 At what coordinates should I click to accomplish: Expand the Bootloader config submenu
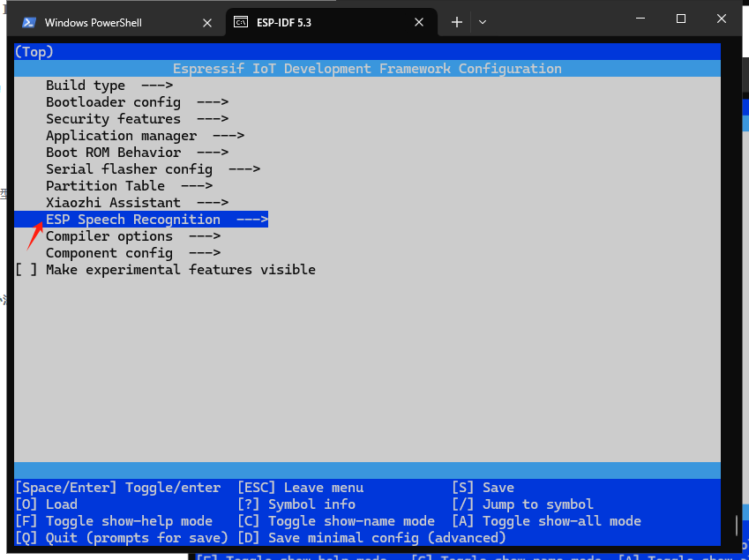[x=113, y=102]
